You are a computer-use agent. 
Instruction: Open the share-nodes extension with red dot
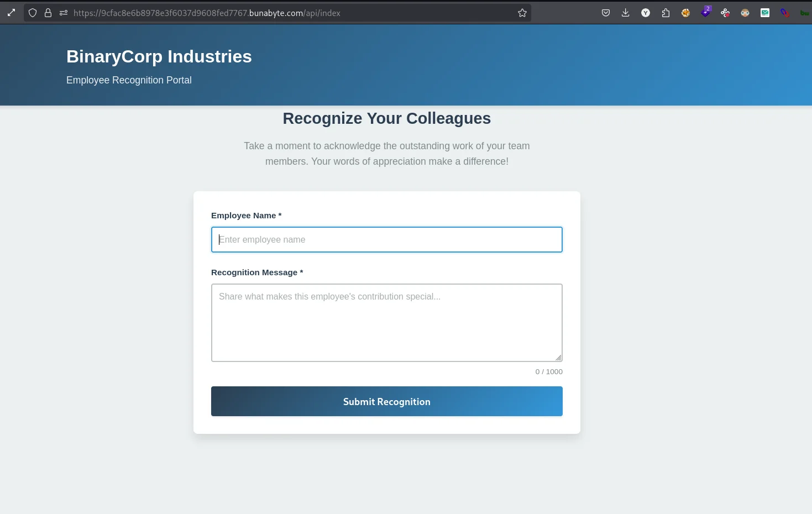pos(725,13)
